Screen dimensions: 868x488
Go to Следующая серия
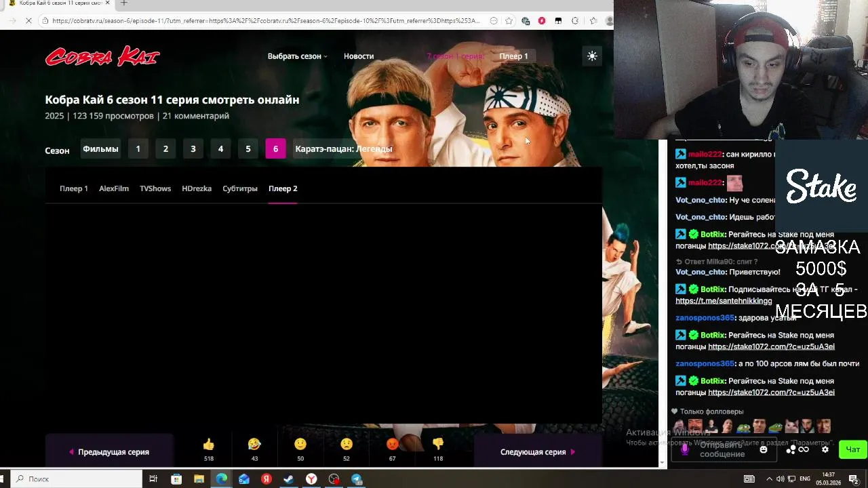[538, 452]
